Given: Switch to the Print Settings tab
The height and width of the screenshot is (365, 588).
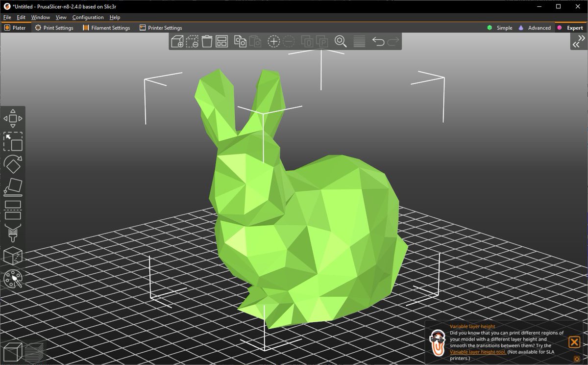Looking at the screenshot, I should 54,28.
